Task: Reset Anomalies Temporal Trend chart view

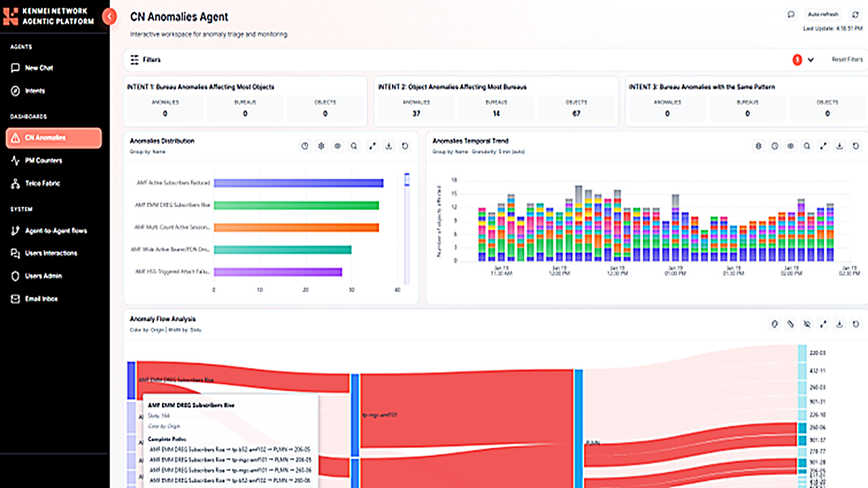Action: pyautogui.click(x=856, y=146)
